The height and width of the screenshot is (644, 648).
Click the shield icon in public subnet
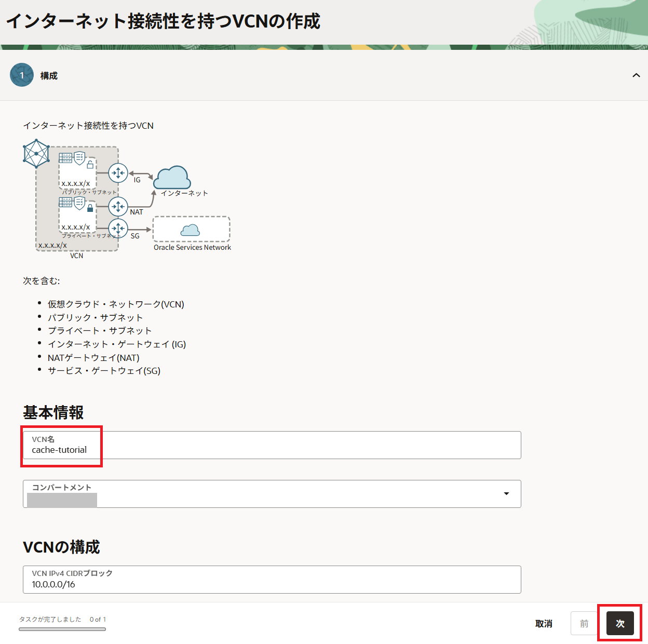click(x=79, y=158)
